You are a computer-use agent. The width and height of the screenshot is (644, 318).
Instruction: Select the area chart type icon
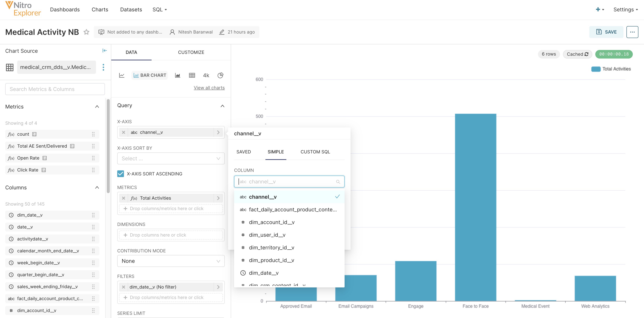178,75
